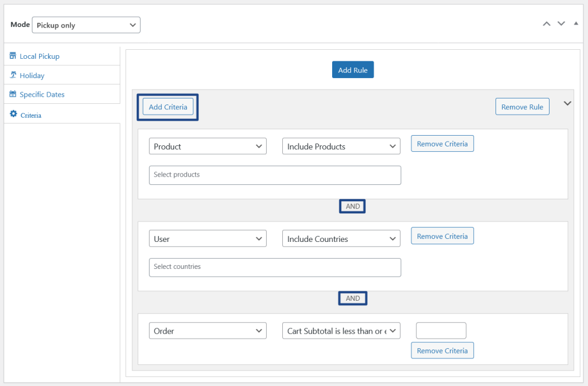Expand the Include Countries dropdown
Viewport: 588px width, 386px height.
[341, 239]
